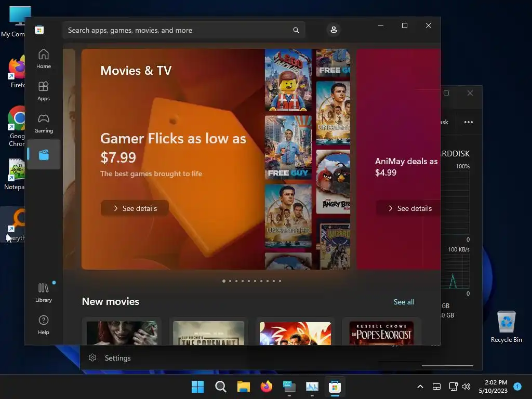The image size is (532, 399).
Task: Click the Store search input field
Action: (183, 30)
